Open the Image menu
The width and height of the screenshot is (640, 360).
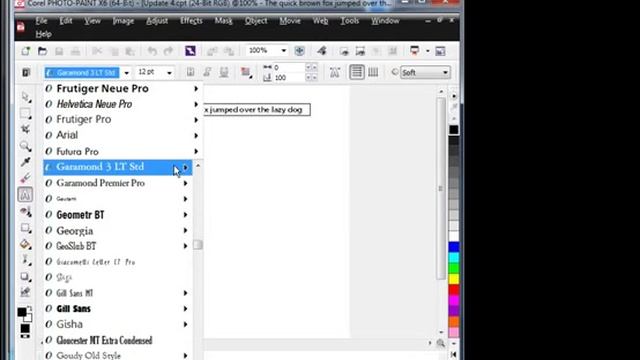click(x=123, y=21)
